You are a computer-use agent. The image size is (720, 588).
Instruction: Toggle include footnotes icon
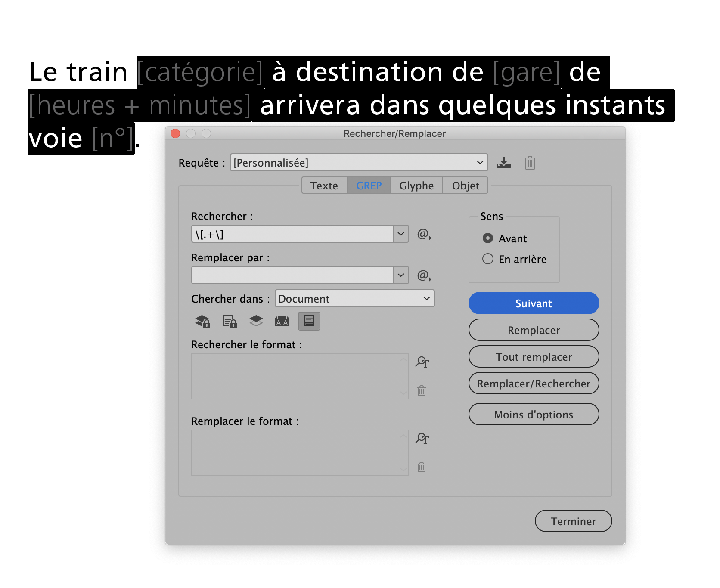(309, 321)
